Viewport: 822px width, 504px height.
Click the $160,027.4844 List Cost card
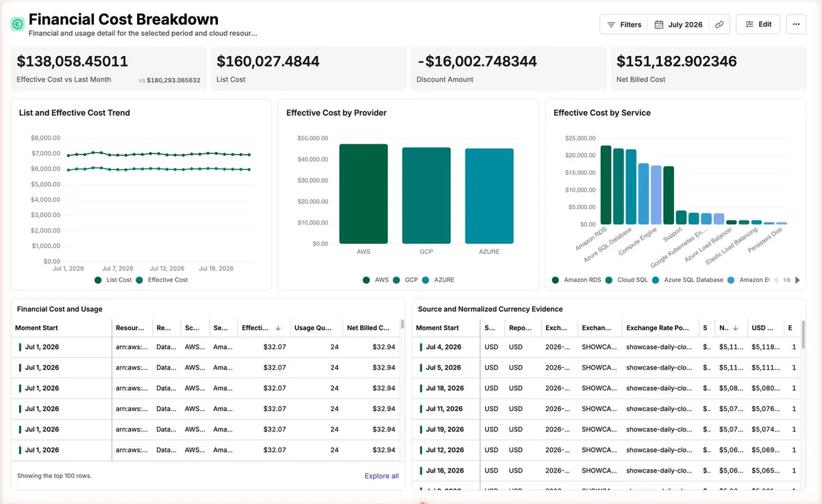pyautogui.click(x=308, y=68)
